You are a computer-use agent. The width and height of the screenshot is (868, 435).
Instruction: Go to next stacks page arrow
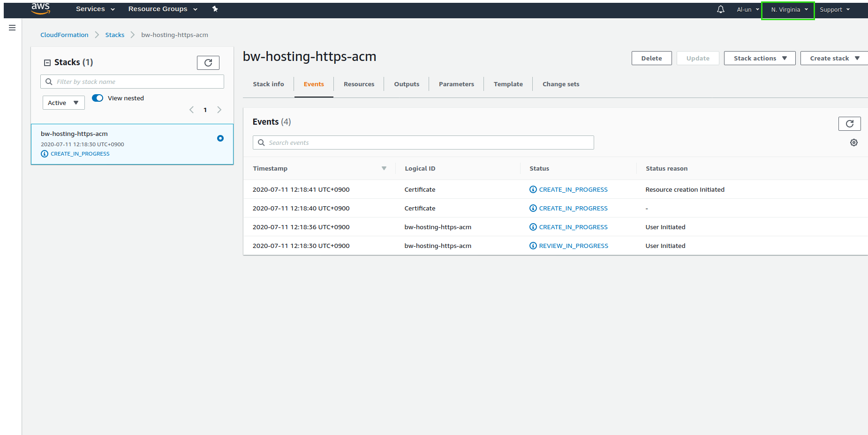click(x=219, y=110)
